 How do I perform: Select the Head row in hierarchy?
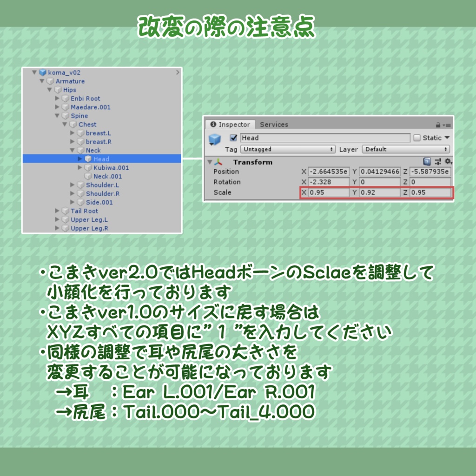click(102, 159)
